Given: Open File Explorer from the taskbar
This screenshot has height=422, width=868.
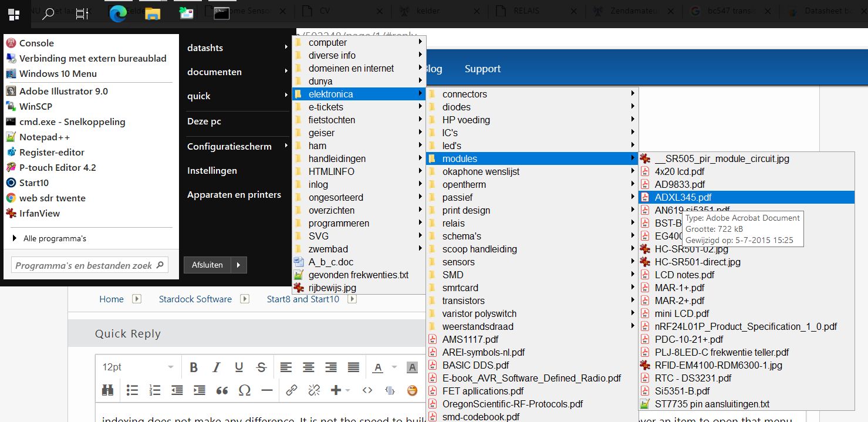Looking at the screenshot, I should coord(152,14).
